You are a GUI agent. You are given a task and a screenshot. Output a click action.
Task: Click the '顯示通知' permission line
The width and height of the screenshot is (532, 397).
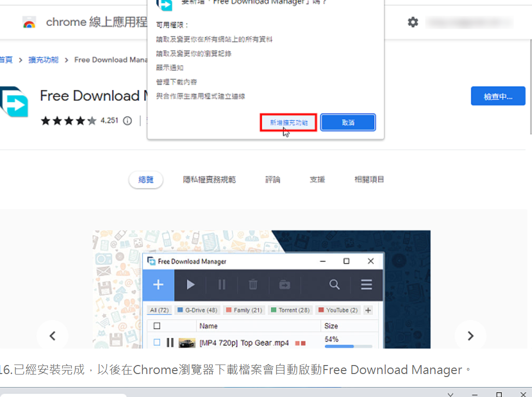170,68
